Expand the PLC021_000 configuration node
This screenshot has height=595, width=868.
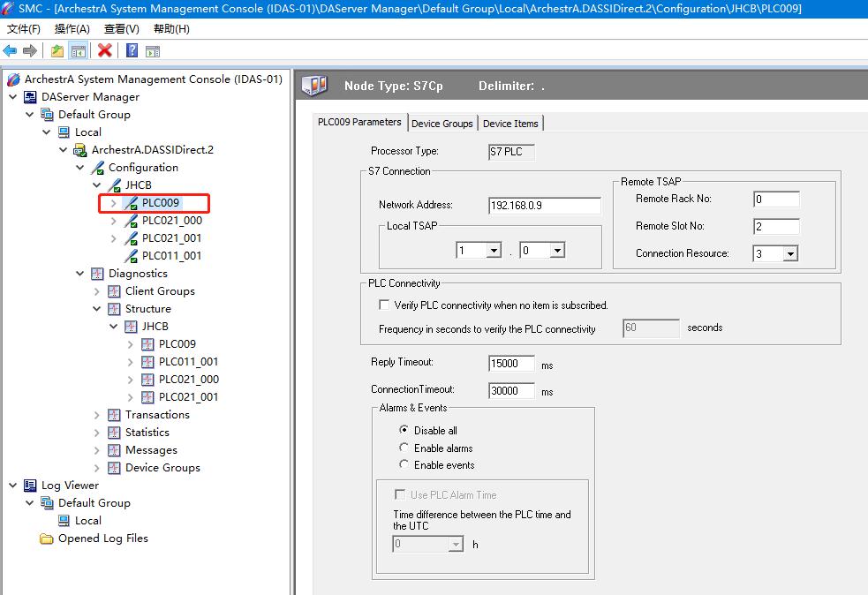114,221
